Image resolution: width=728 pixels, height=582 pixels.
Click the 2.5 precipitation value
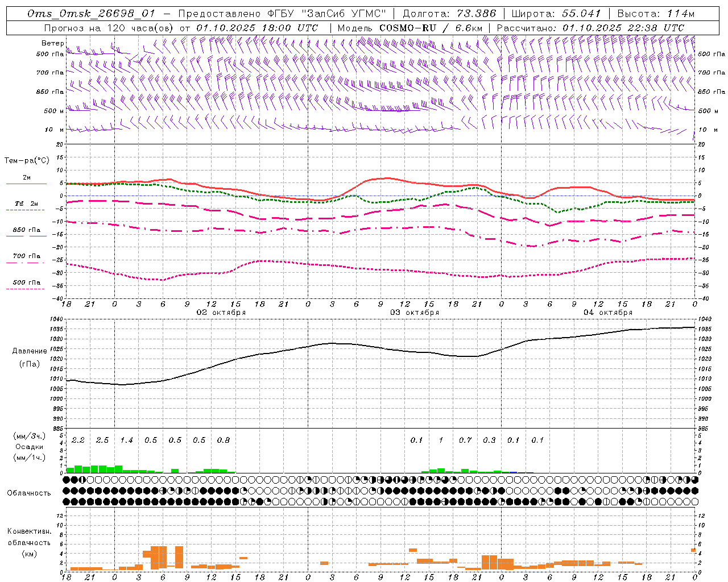coord(102,440)
